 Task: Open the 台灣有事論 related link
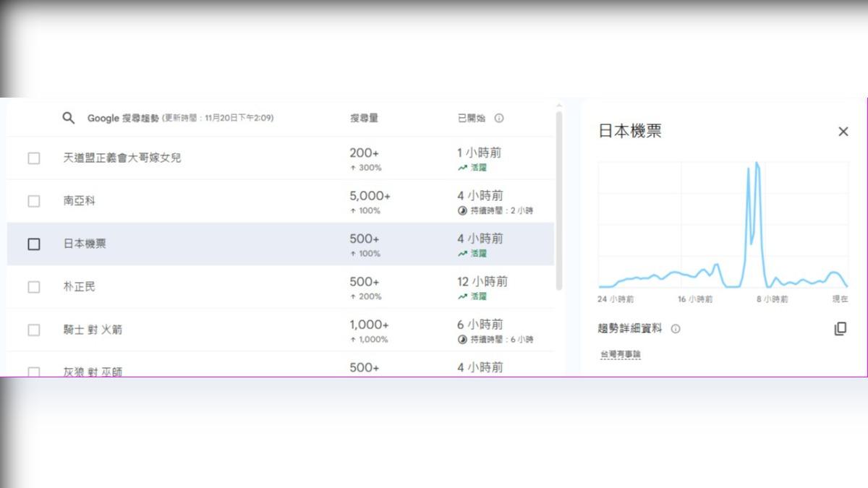tap(620, 354)
